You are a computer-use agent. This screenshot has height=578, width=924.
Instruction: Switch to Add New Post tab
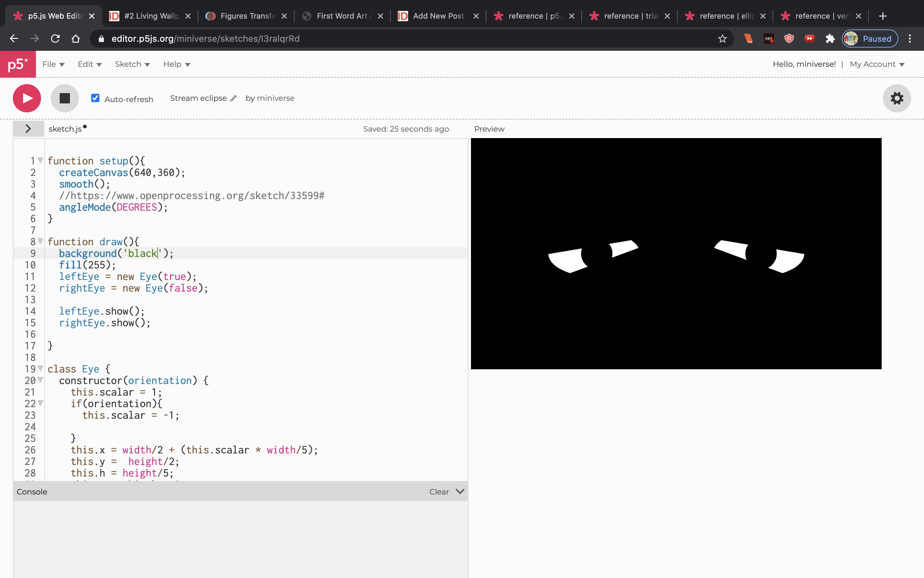click(438, 16)
